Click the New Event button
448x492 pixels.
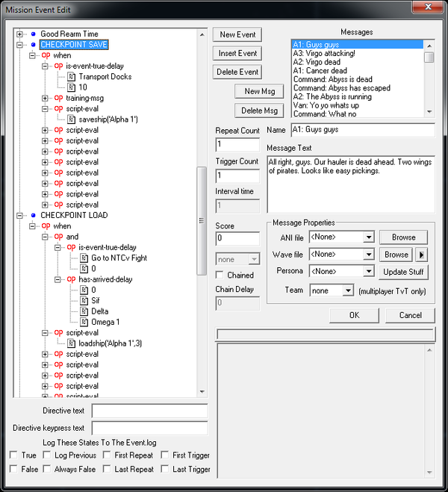pos(237,35)
